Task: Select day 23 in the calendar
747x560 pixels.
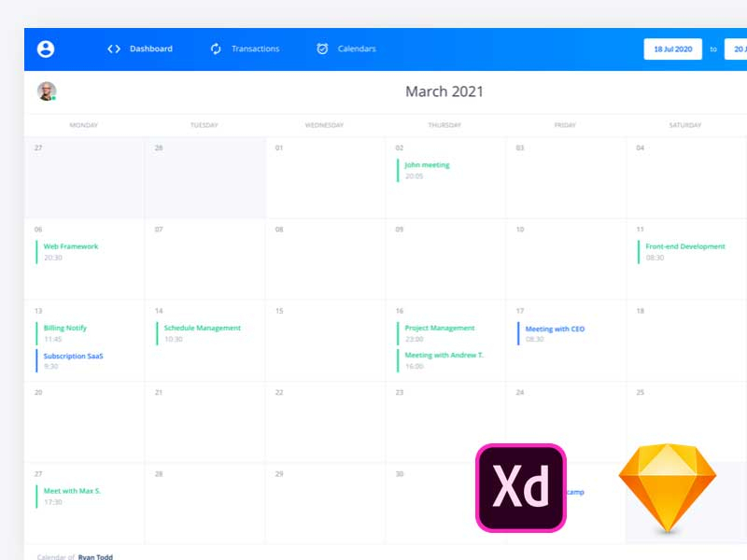Action: pyautogui.click(x=445, y=422)
